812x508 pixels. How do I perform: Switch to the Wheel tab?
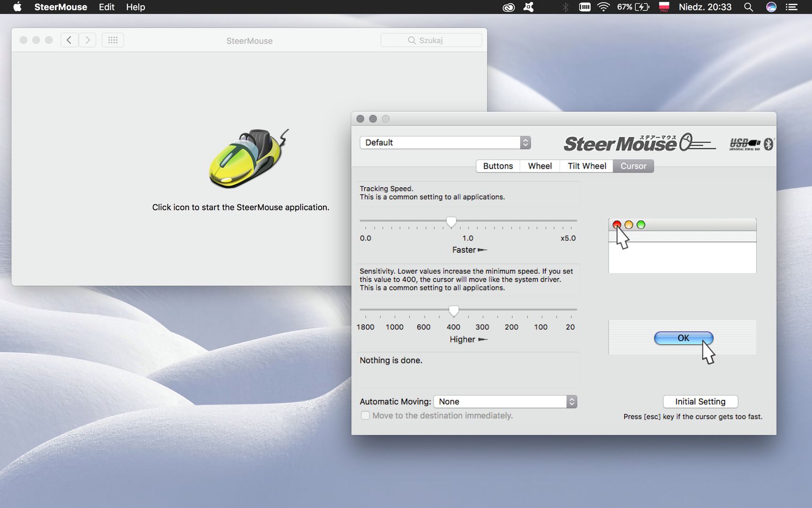(x=540, y=166)
